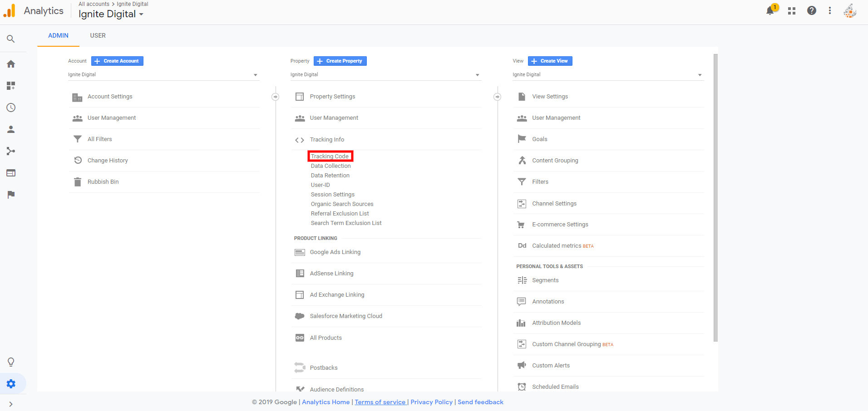Click the Create Property button
Image resolution: width=868 pixels, height=411 pixels.
340,61
